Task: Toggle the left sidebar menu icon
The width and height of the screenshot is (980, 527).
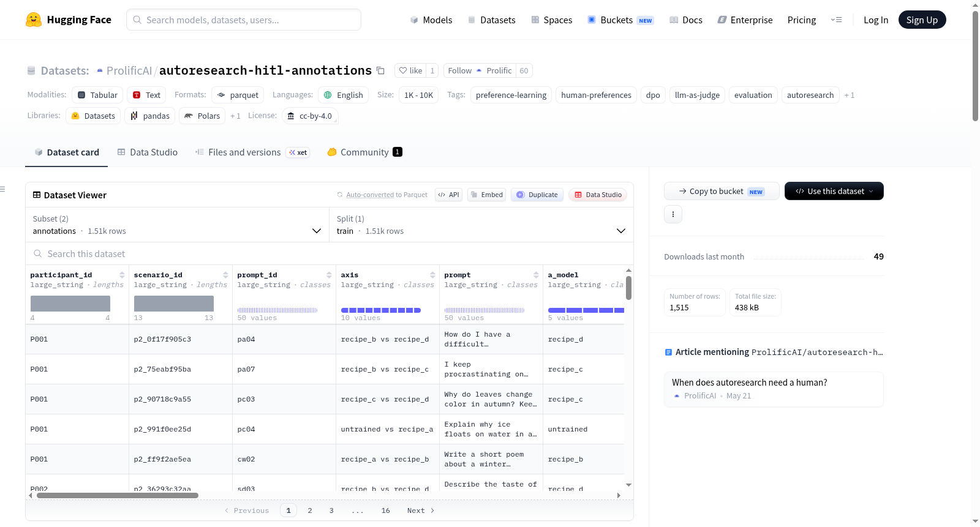Action: 2,189
